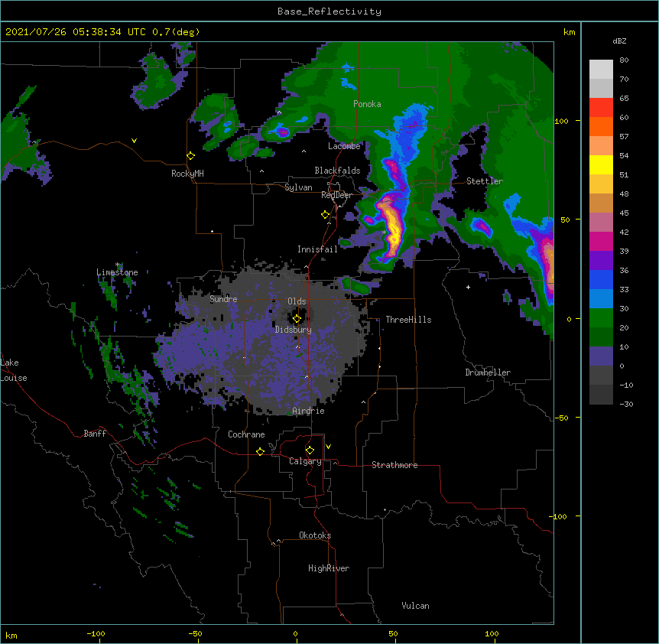
Task: Click the yellow diamond radar site marker near Olds
Action: tap(297, 319)
